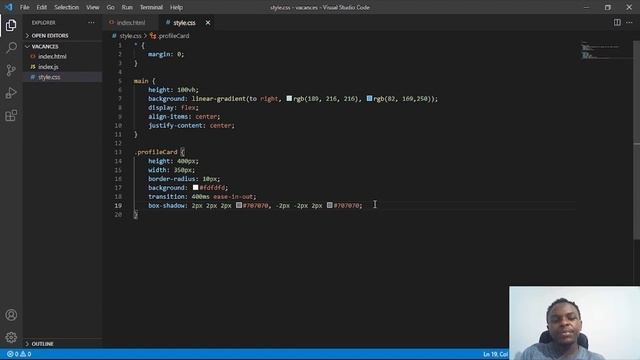The width and height of the screenshot is (640, 360).
Task: Open the Terminal menu
Action: pyautogui.click(x=151, y=7)
